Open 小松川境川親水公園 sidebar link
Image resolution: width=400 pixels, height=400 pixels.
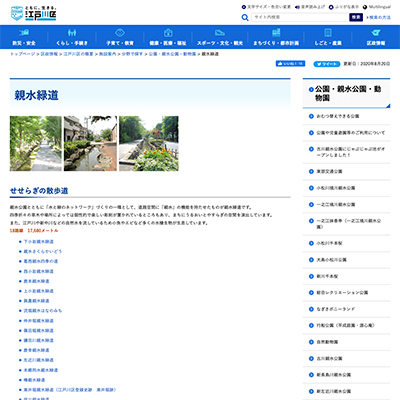pos(336,188)
